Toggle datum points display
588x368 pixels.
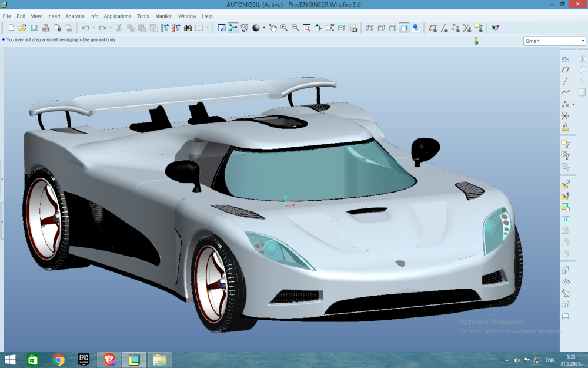point(455,28)
